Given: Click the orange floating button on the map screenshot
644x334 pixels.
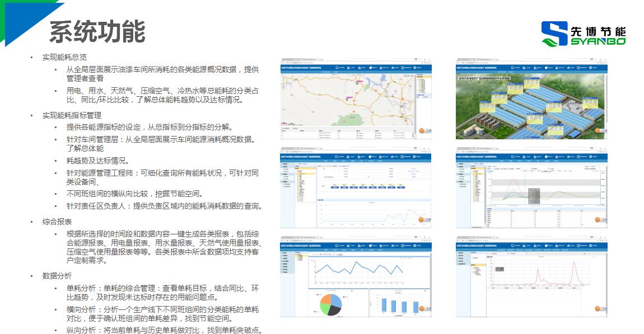Looking at the screenshot, I should [423, 132].
